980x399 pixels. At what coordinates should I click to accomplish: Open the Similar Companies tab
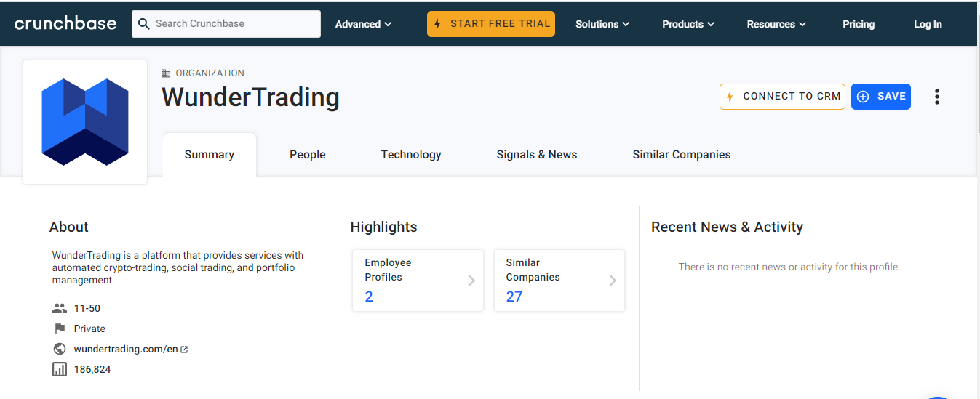(682, 154)
